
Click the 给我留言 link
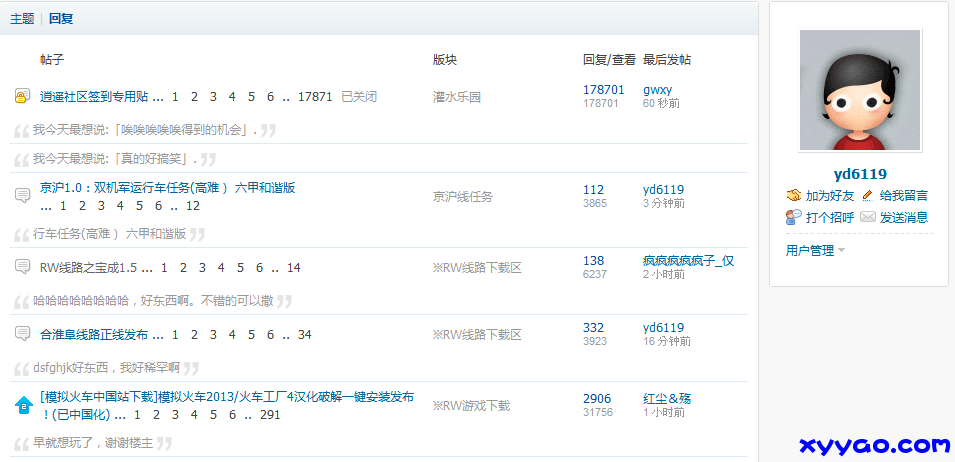point(904,196)
